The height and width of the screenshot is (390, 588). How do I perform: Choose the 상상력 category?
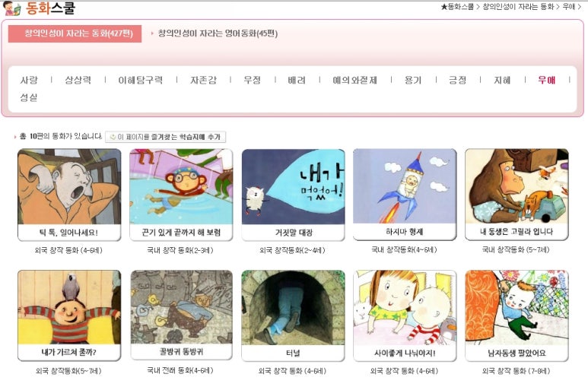(x=78, y=80)
